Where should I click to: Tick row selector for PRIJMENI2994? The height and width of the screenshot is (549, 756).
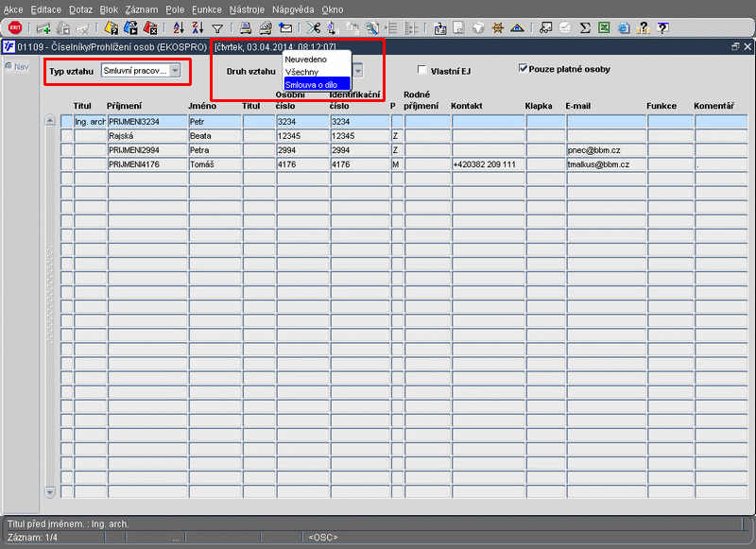click(x=66, y=150)
